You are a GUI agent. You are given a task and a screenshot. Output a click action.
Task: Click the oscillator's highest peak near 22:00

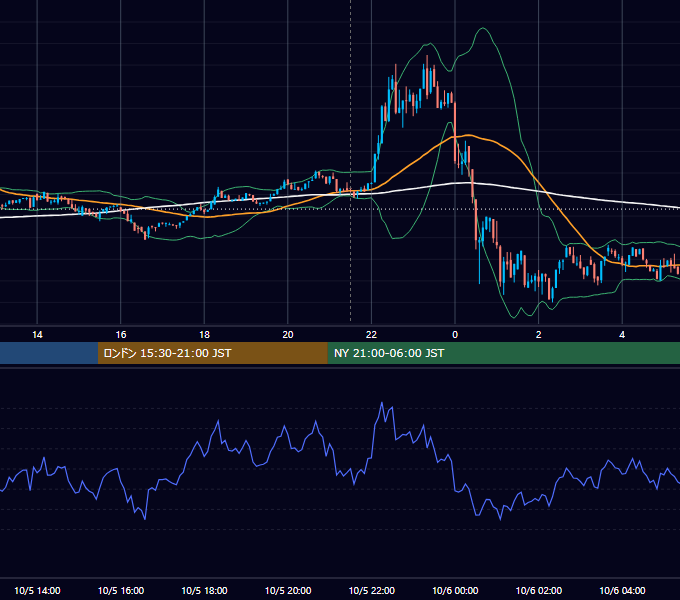click(x=382, y=403)
